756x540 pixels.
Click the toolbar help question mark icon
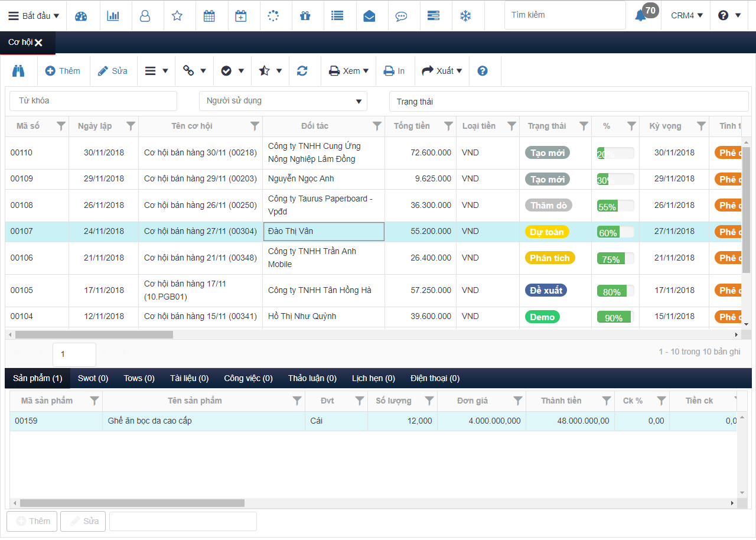[x=483, y=71]
